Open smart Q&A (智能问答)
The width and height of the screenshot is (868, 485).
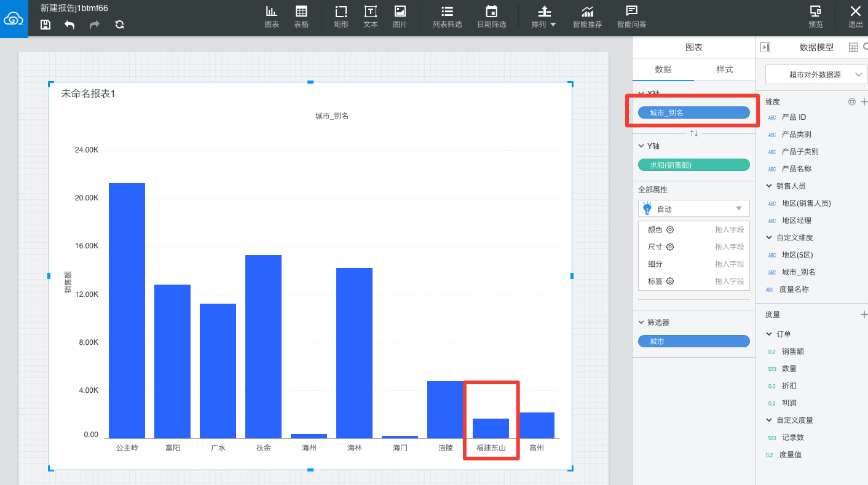631,17
